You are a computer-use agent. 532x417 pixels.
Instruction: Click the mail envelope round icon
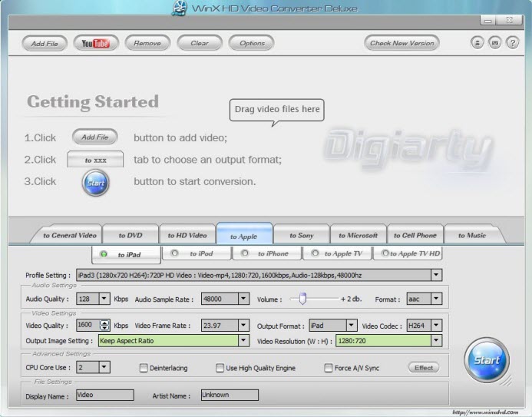(x=494, y=43)
